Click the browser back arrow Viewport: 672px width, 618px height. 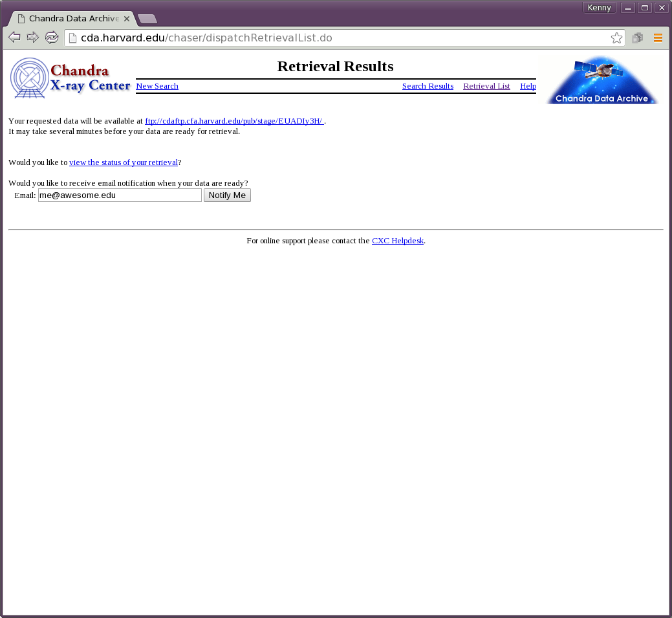[x=14, y=38]
